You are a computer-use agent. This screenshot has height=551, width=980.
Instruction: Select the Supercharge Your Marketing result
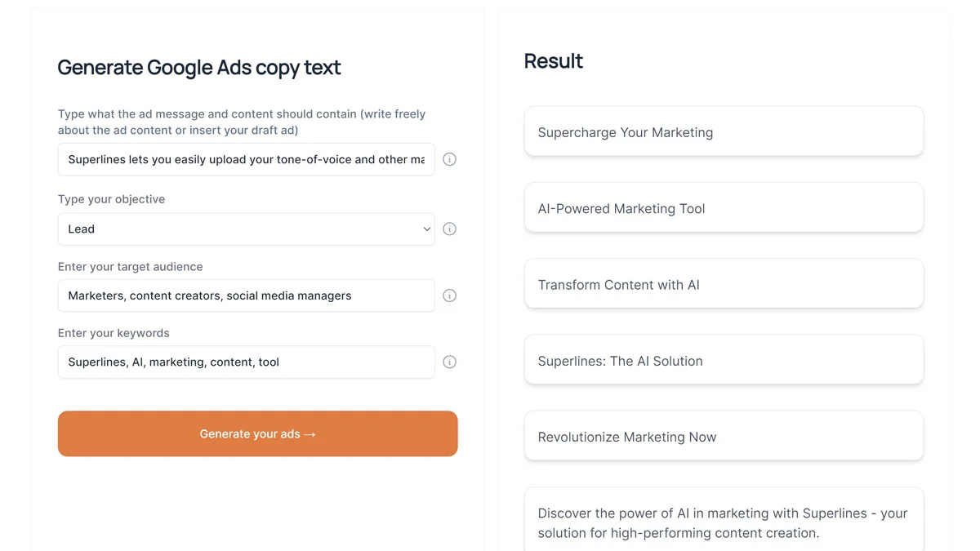(724, 131)
